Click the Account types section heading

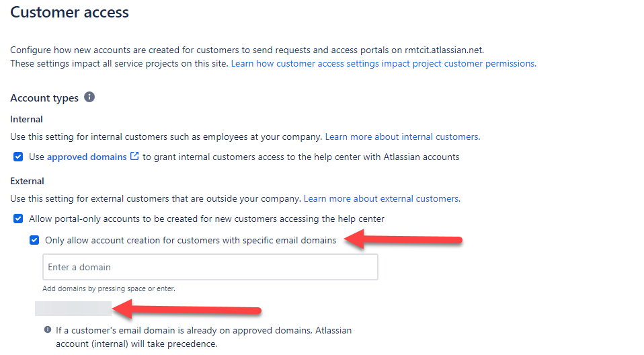pyautogui.click(x=44, y=97)
